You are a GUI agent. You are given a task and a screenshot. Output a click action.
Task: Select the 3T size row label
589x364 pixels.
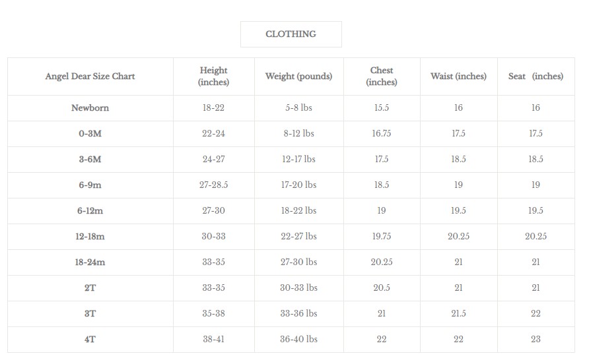90,314
